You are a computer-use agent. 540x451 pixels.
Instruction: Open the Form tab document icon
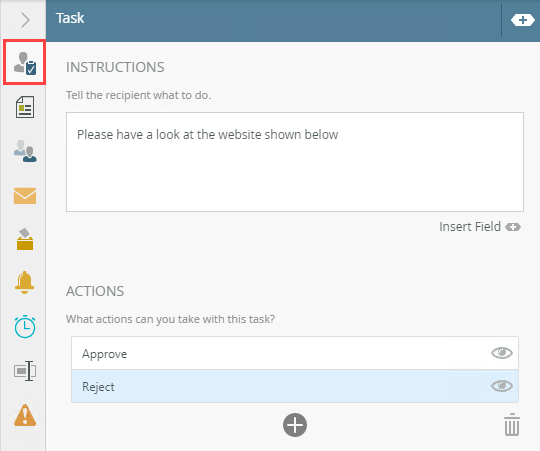[x=25, y=107]
